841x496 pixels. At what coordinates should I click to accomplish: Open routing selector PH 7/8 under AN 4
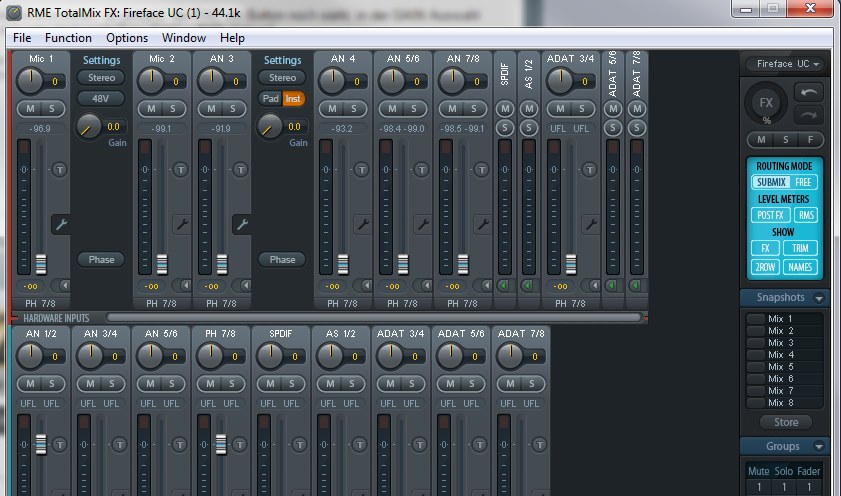click(x=343, y=303)
